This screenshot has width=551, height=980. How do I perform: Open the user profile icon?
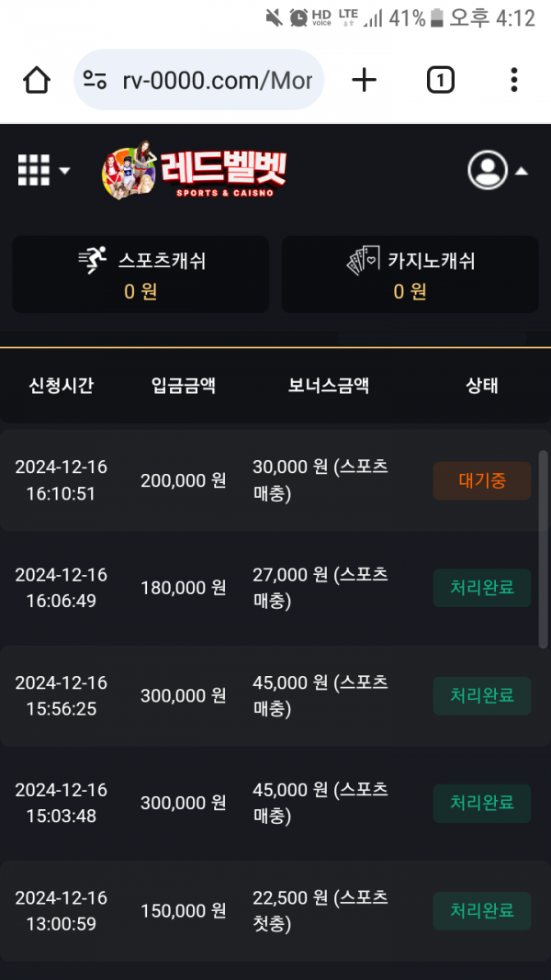tap(487, 169)
